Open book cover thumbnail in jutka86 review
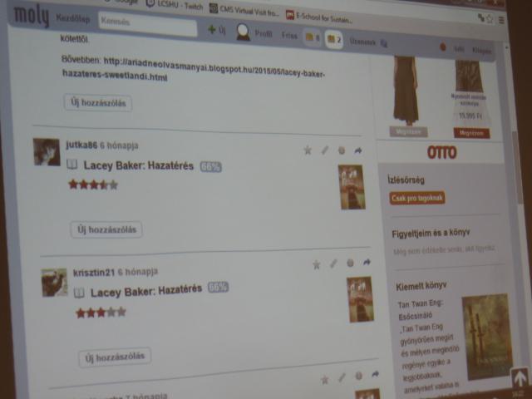This screenshot has width=532, height=399. (x=352, y=187)
